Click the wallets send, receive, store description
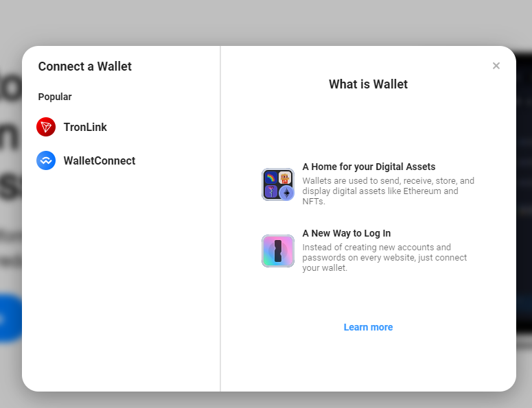The width and height of the screenshot is (532, 408). [x=388, y=191]
